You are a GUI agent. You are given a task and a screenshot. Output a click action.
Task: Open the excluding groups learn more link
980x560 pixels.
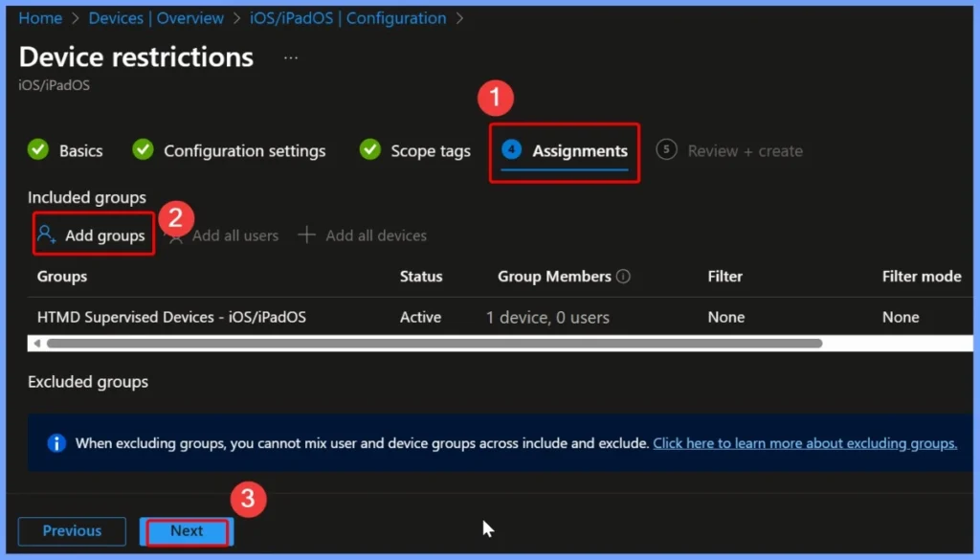(x=805, y=442)
